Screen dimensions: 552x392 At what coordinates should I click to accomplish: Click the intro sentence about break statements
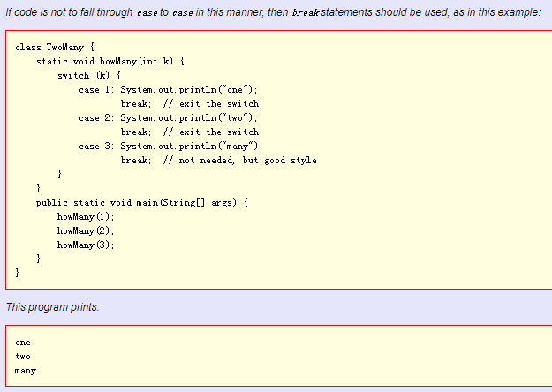(273, 12)
